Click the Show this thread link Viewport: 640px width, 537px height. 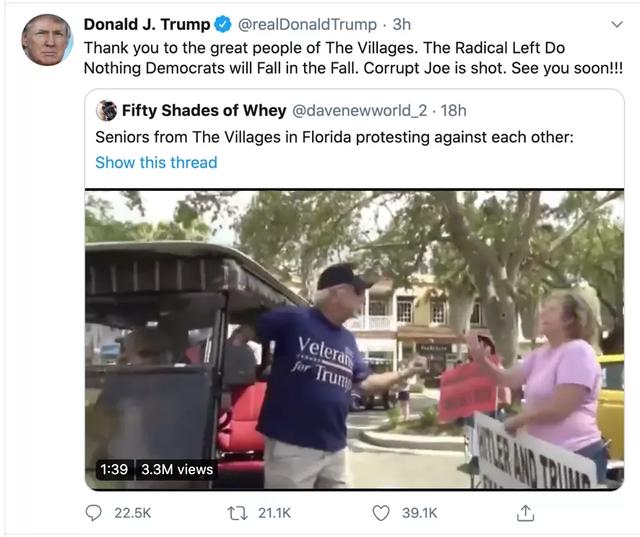pyautogui.click(x=156, y=162)
